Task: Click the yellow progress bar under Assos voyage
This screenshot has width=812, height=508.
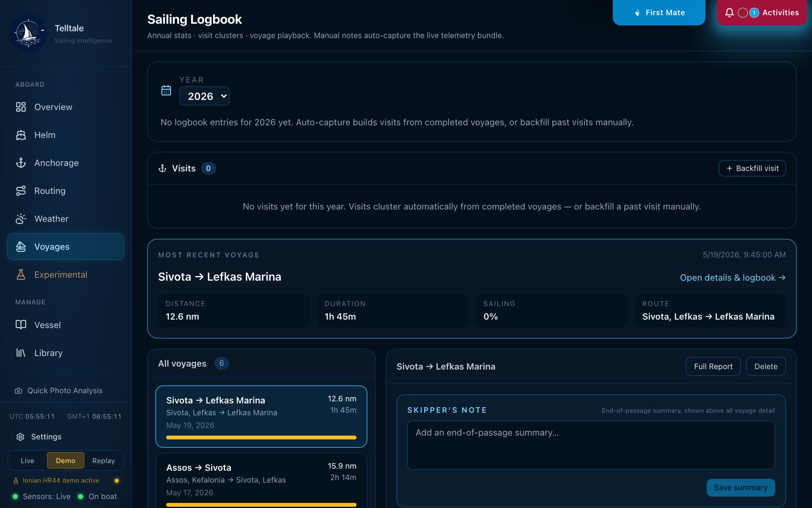Action: pos(261,505)
